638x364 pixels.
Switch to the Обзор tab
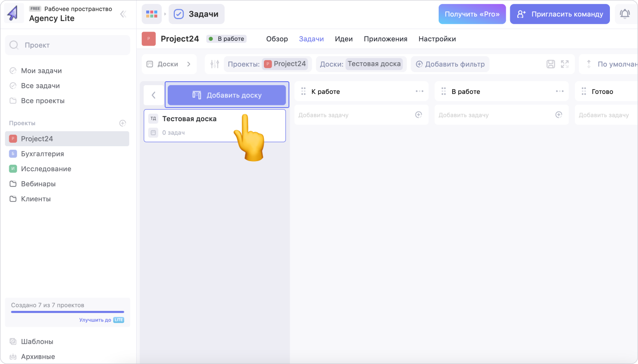click(277, 39)
